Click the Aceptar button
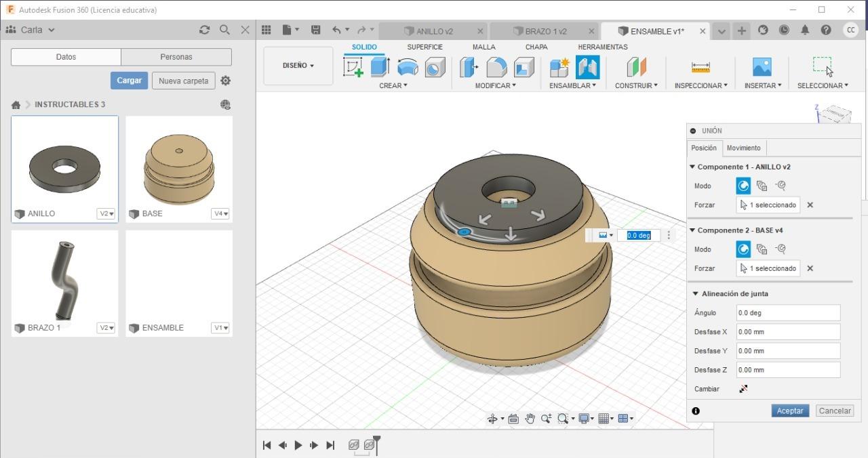The image size is (868, 458). [x=789, y=411]
